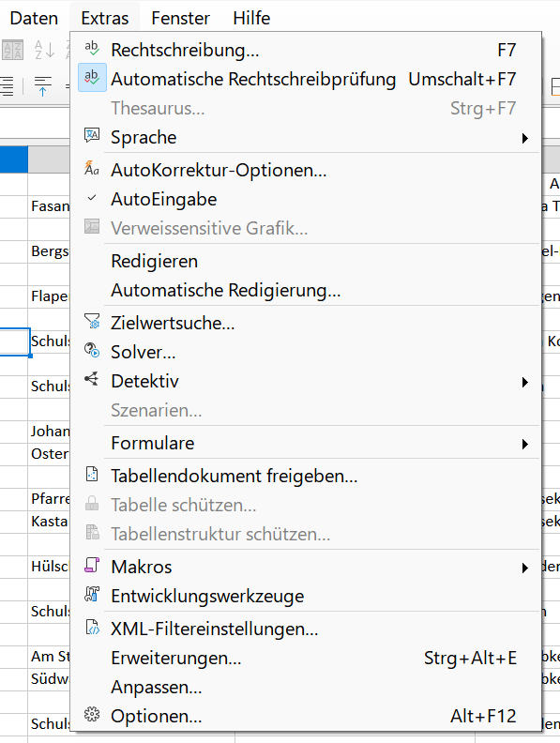Open the Daten menu
Viewport: 560px width, 743px height.
click(34, 18)
